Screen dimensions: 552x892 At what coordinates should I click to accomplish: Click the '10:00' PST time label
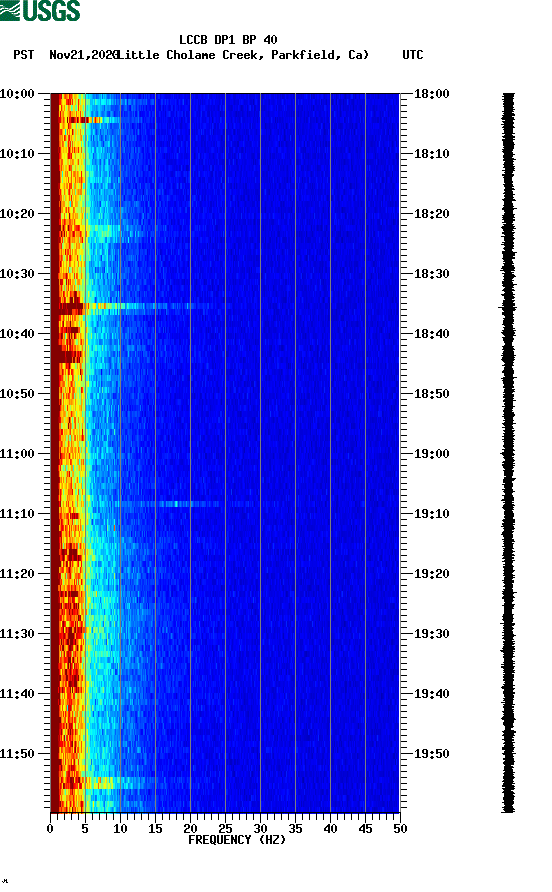click(17, 94)
